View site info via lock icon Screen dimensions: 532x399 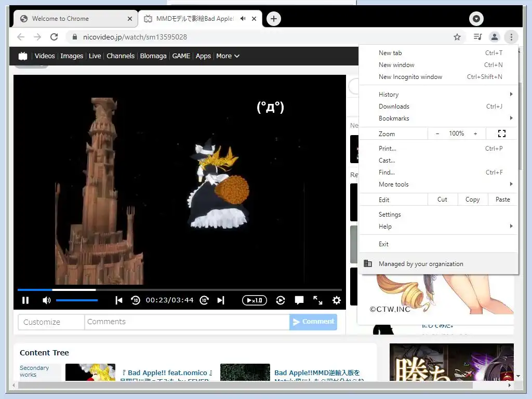tap(75, 37)
